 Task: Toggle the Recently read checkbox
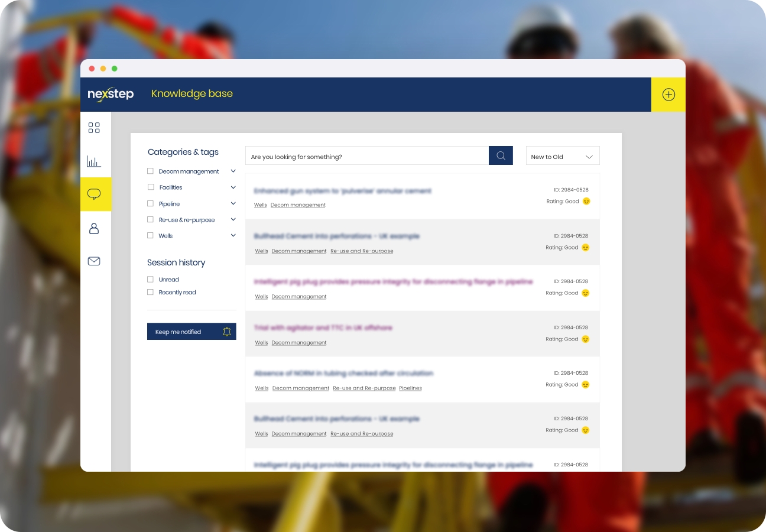150,292
